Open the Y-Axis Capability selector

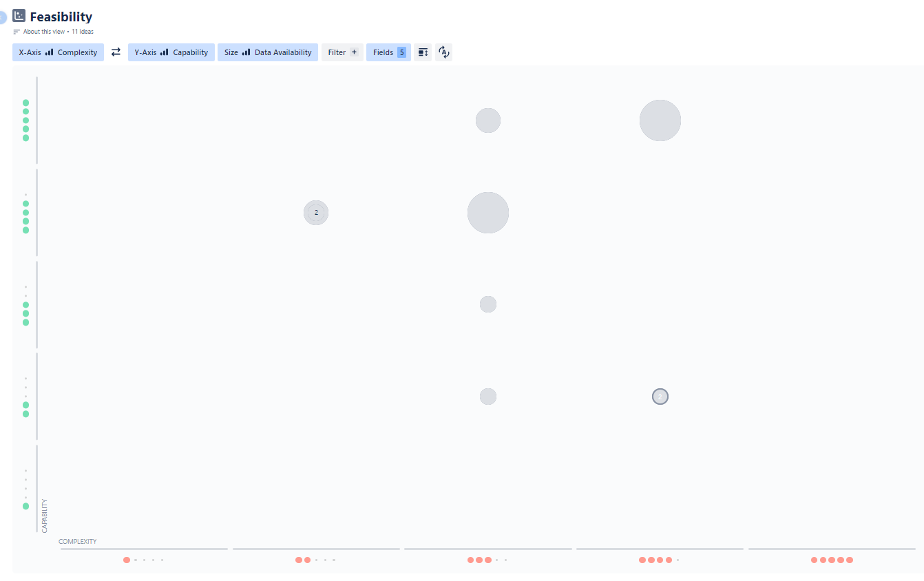pyautogui.click(x=171, y=52)
